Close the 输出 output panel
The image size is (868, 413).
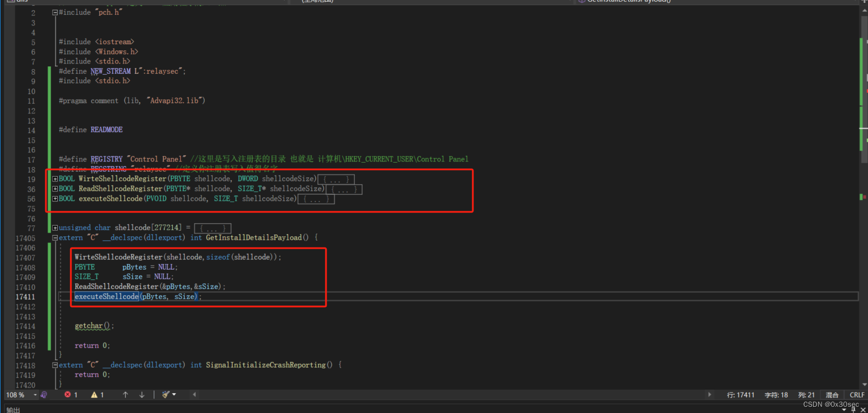(862, 409)
